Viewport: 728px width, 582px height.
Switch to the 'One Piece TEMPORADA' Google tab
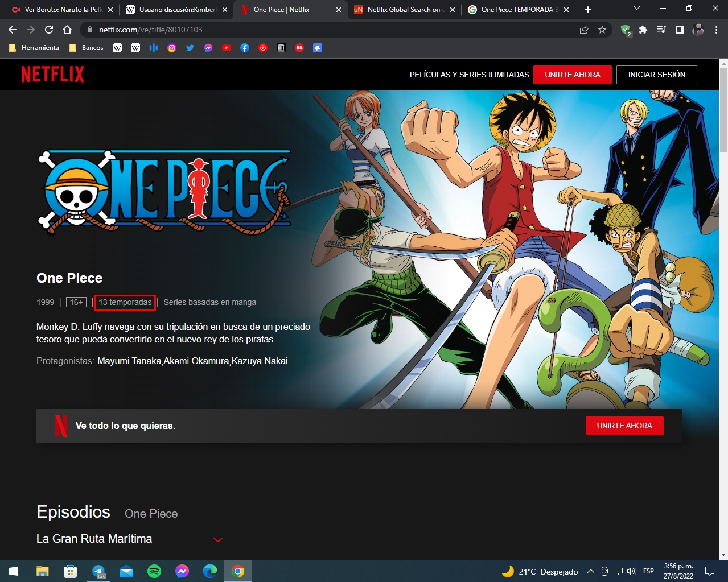[x=519, y=10]
